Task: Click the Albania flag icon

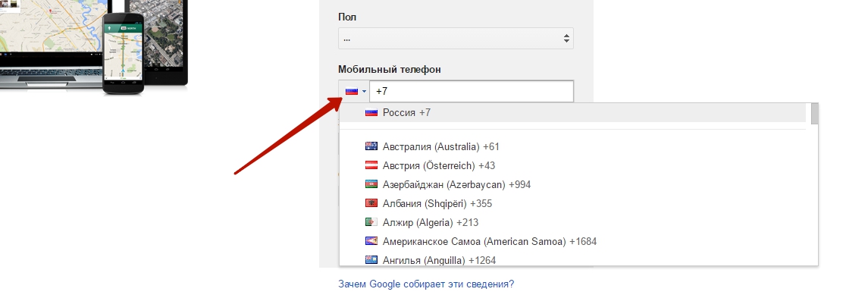Action: [x=371, y=204]
